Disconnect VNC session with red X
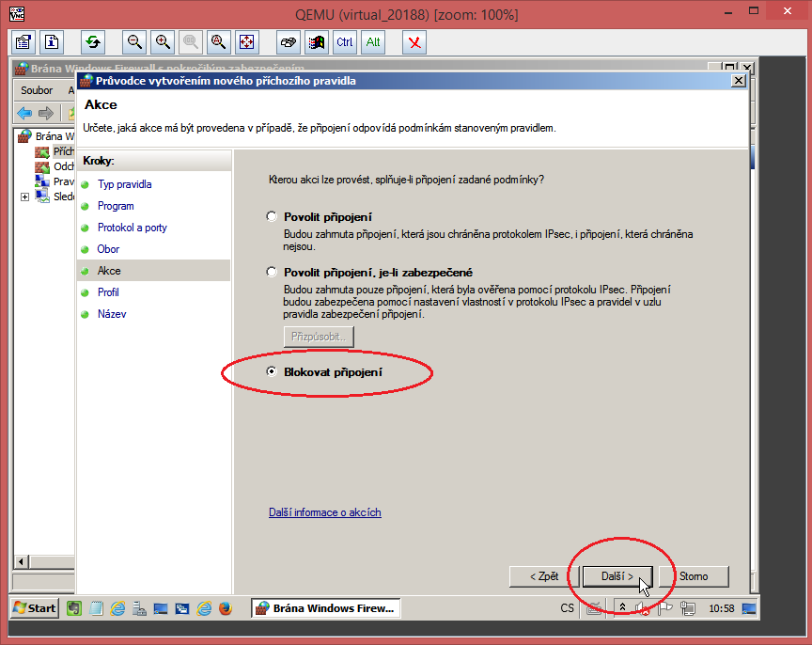The width and height of the screenshot is (812, 645). coord(414,42)
